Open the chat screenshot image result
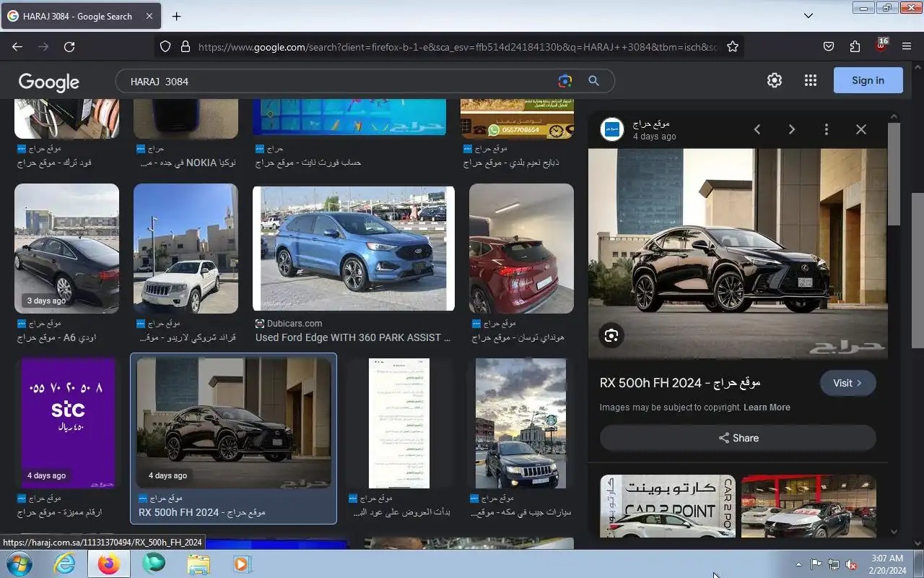 click(399, 423)
